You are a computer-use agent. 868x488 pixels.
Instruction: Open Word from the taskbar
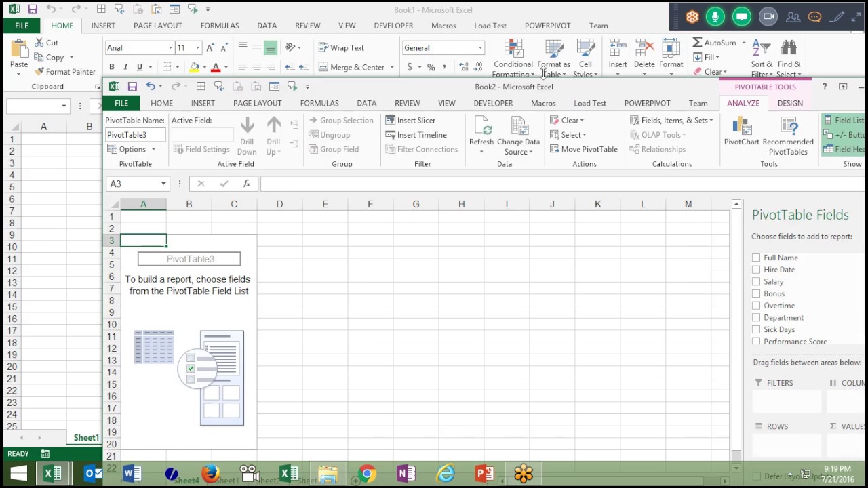(132, 474)
